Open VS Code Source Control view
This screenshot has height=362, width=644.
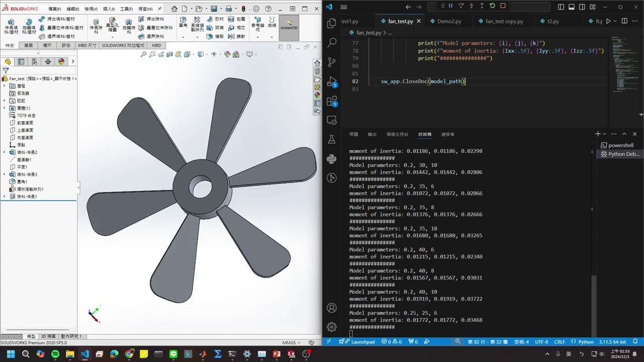332,62
